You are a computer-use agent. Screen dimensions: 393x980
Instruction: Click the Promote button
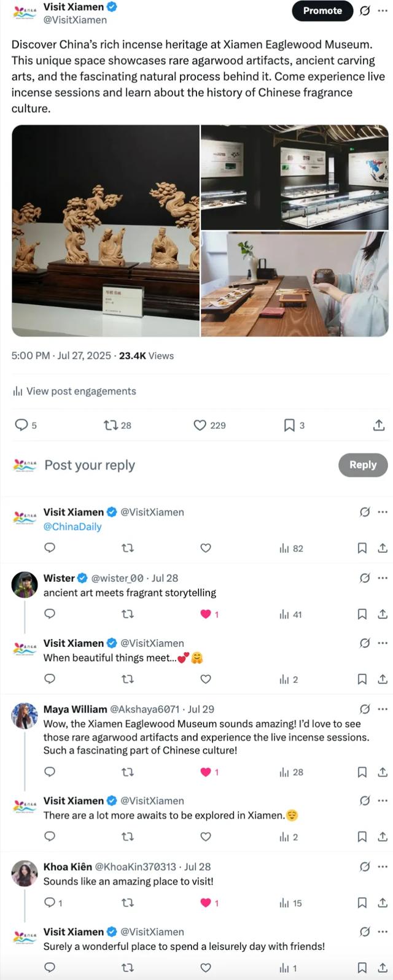322,11
